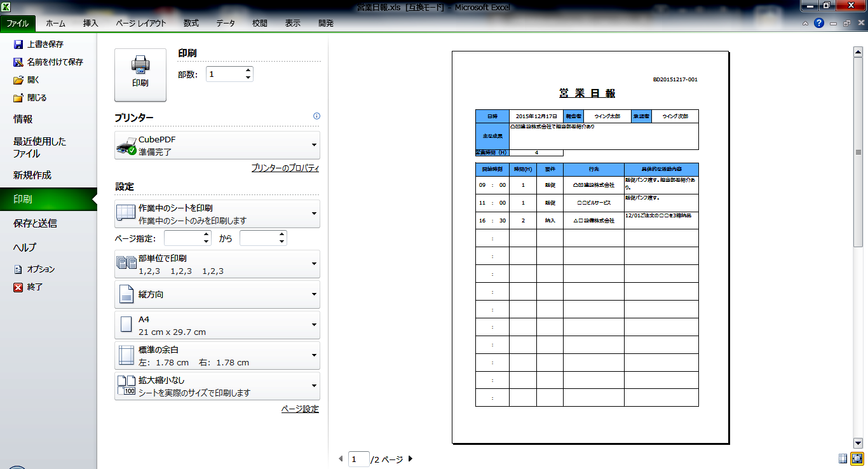Click the large 印刷 printer button

(140, 74)
